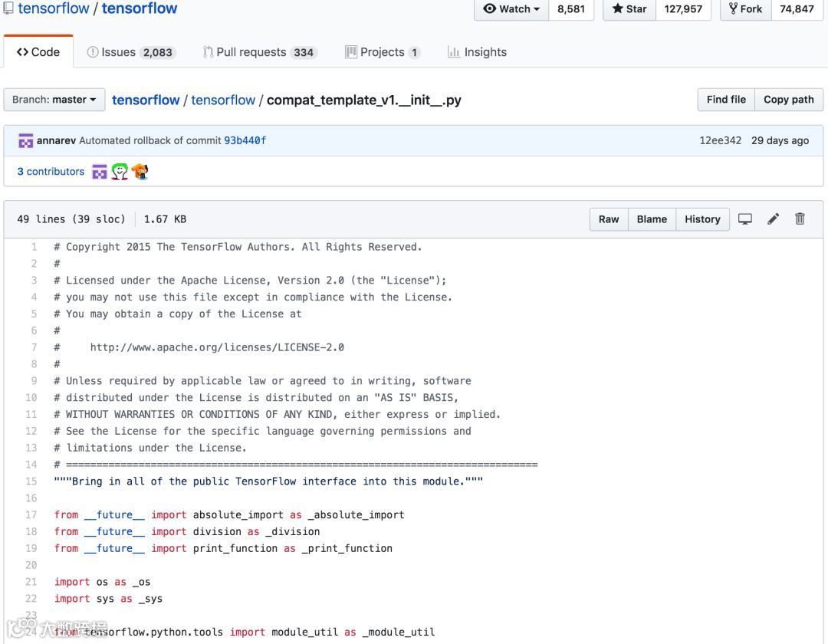The width and height of the screenshot is (828, 644).
Task: Select line number 21 in the gutter
Action: click(x=31, y=582)
